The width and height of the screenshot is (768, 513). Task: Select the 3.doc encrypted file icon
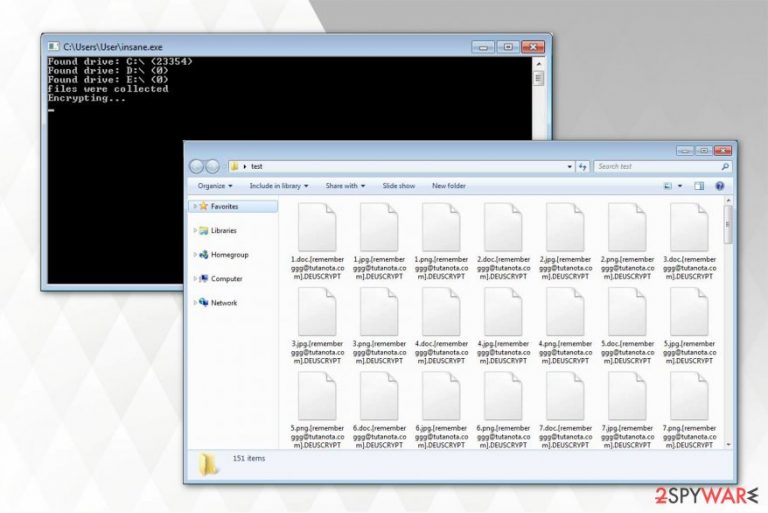click(689, 227)
